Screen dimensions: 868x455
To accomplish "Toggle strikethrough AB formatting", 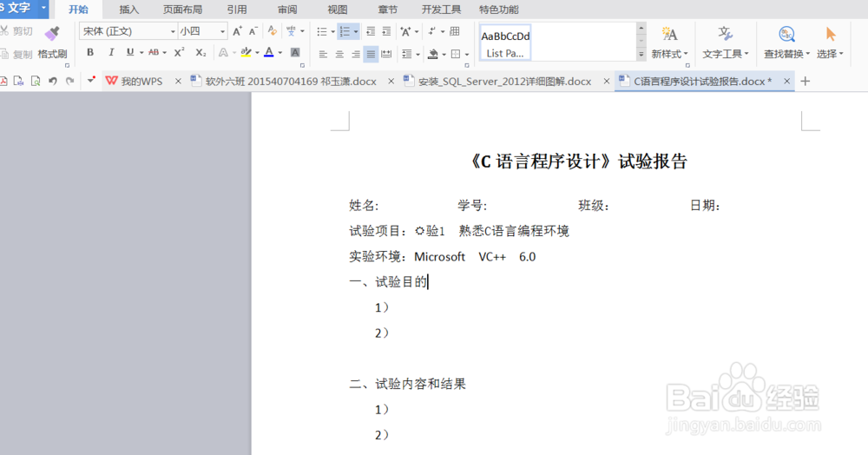I will click(x=154, y=52).
